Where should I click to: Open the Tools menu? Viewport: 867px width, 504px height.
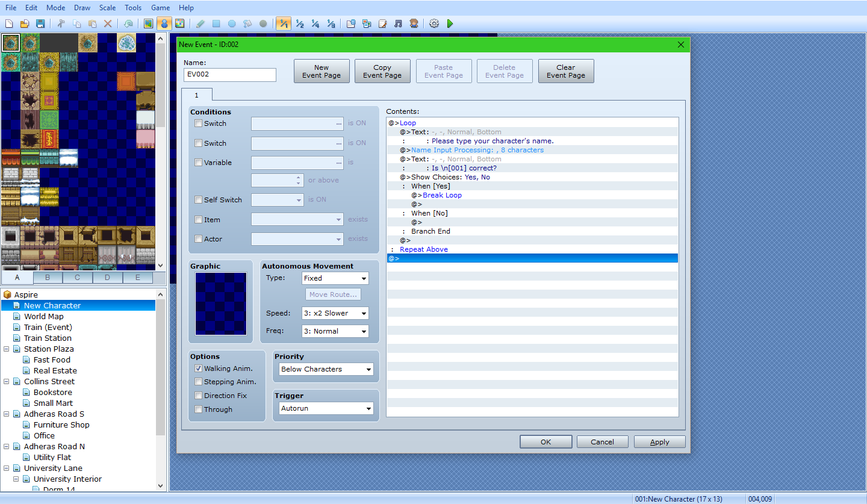tap(133, 8)
